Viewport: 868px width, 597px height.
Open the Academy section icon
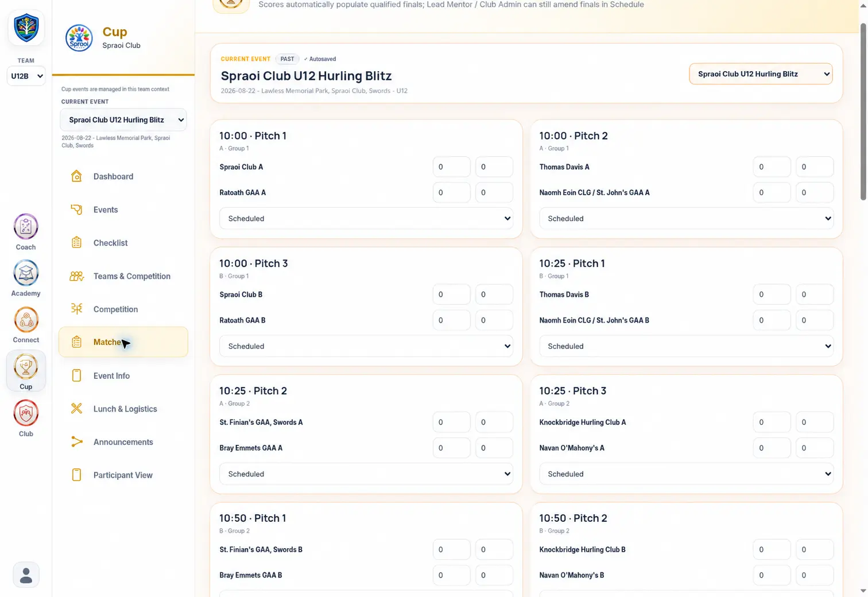[26, 273]
